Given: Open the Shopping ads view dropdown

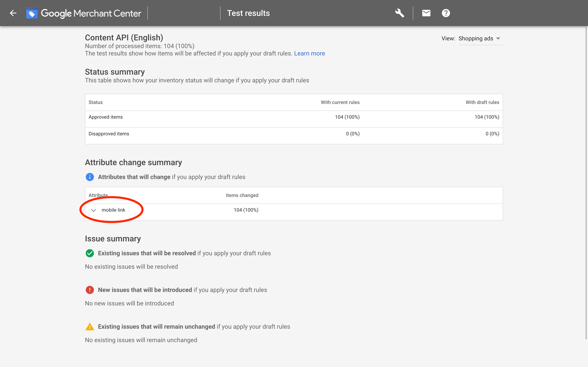Looking at the screenshot, I should coord(476,39).
